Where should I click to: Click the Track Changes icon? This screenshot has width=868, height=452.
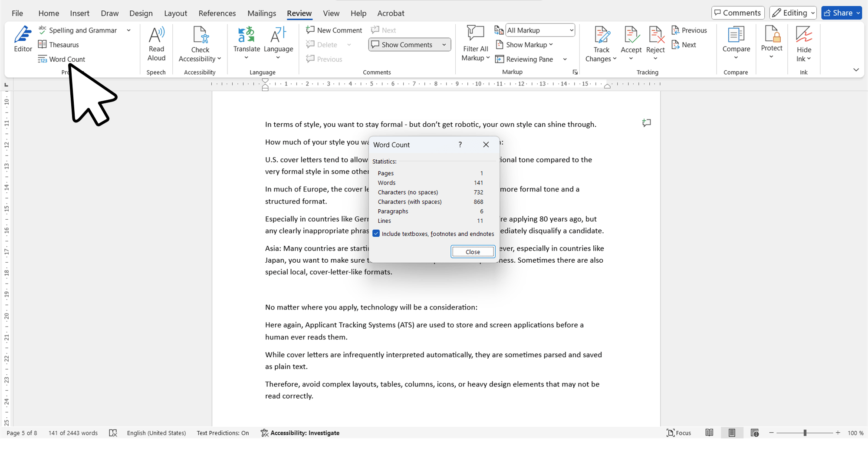[x=602, y=36]
